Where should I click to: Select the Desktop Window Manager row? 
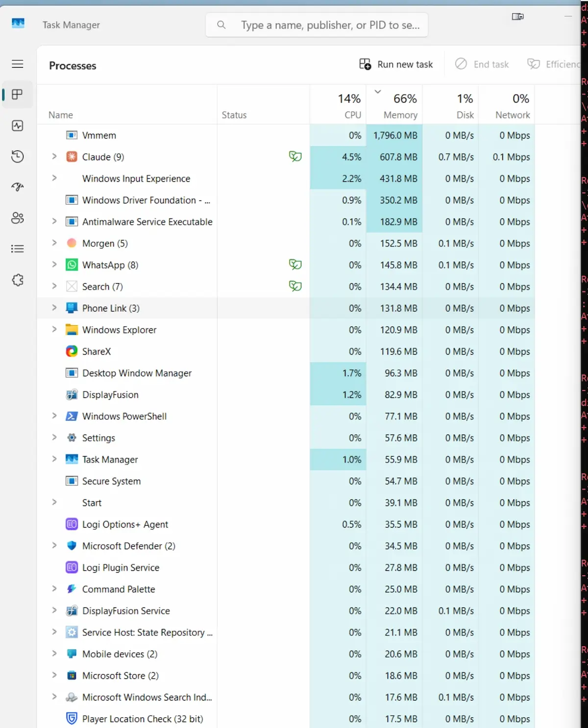pos(286,373)
